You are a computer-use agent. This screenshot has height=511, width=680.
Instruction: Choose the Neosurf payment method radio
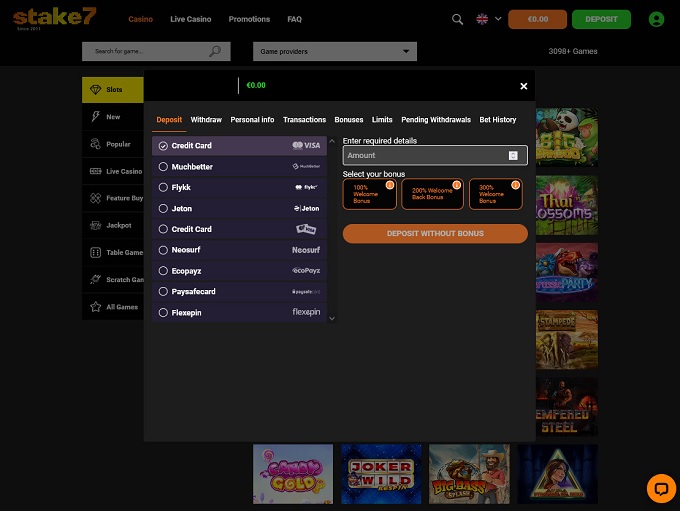pos(163,250)
